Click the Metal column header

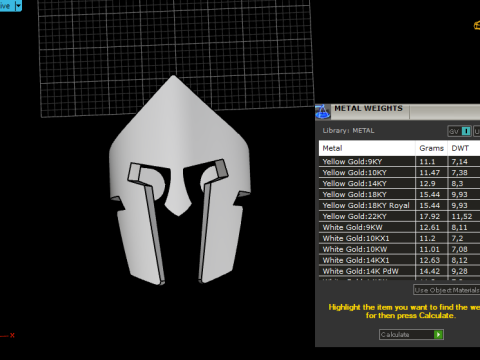click(367, 148)
